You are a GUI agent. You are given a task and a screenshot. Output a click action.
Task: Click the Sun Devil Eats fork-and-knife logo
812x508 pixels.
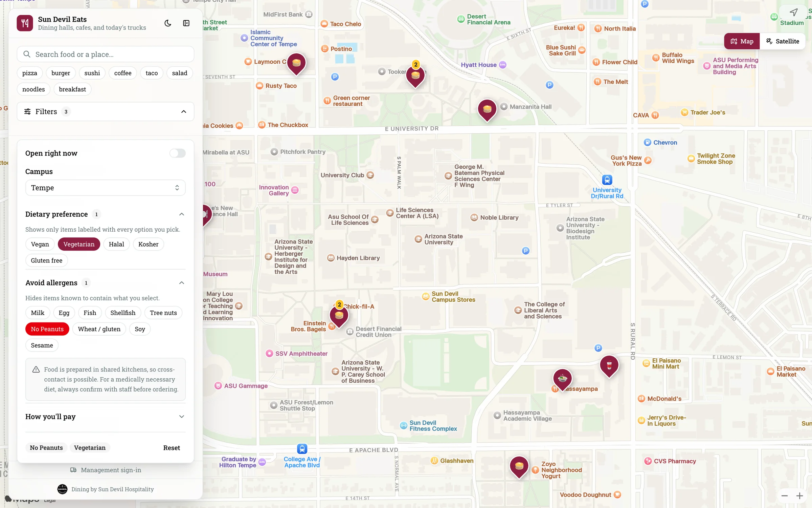(25, 23)
